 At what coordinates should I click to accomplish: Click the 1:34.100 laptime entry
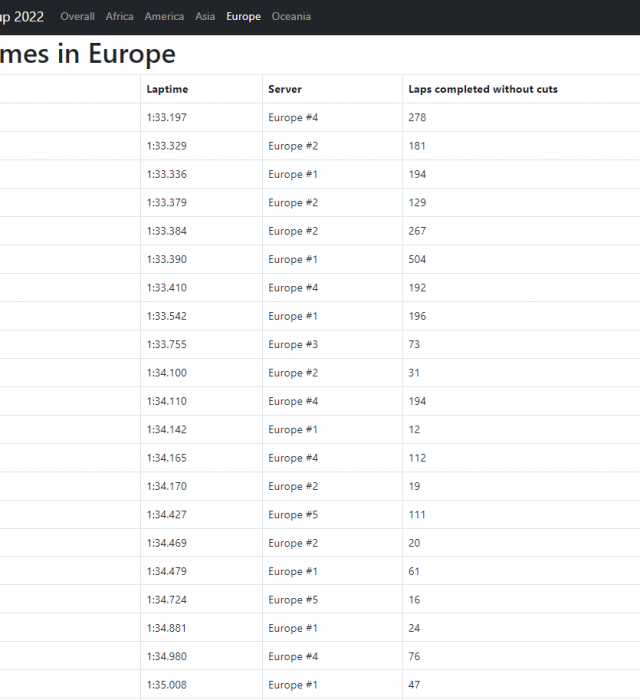[166, 373]
